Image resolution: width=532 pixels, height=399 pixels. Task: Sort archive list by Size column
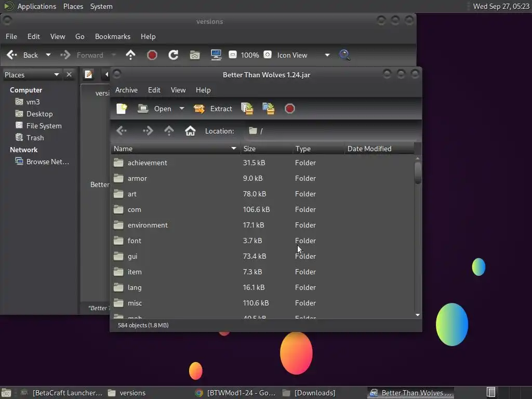pyautogui.click(x=267, y=149)
